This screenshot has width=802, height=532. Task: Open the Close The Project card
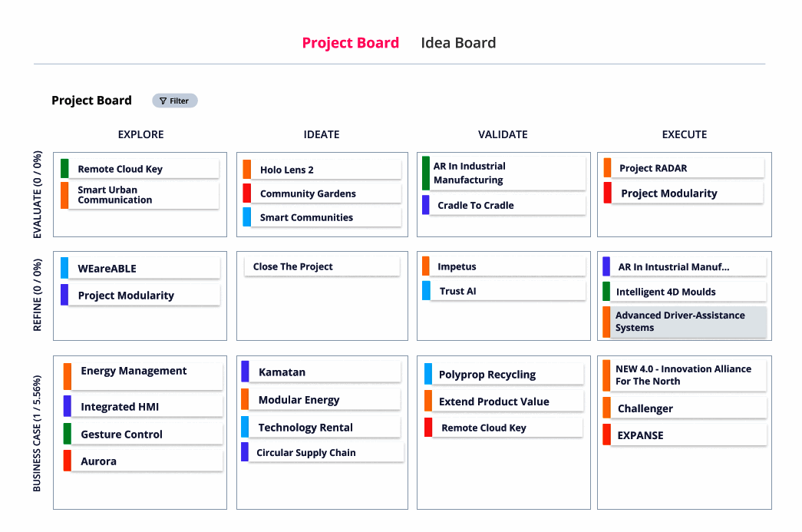point(319,266)
